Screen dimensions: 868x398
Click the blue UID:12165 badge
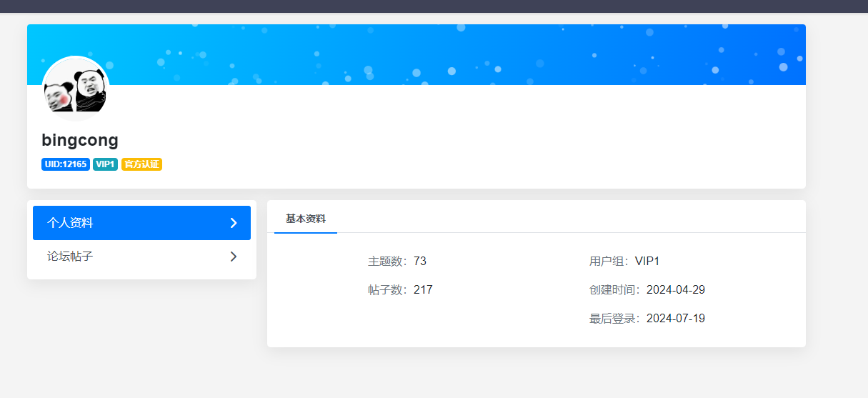click(x=65, y=164)
